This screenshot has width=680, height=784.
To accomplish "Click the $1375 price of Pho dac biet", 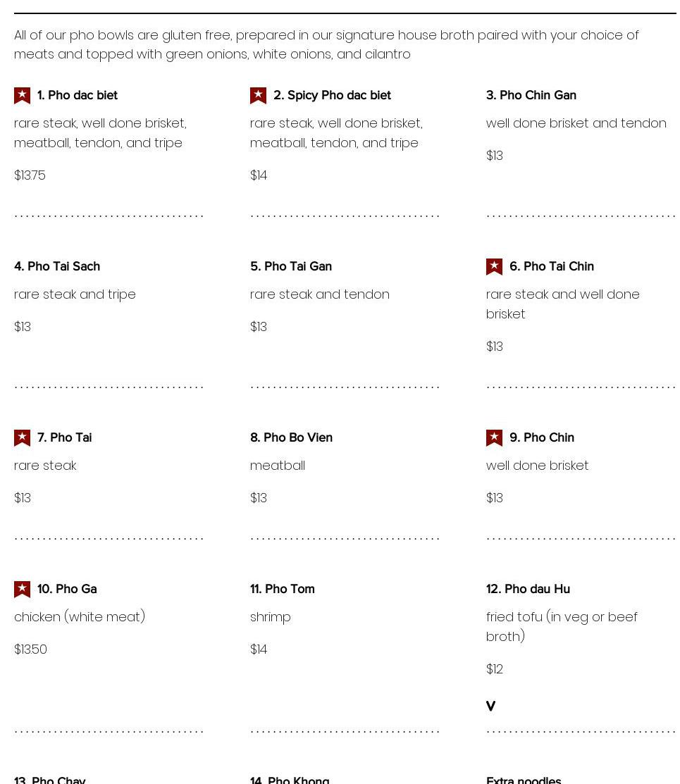I will point(30,175).
